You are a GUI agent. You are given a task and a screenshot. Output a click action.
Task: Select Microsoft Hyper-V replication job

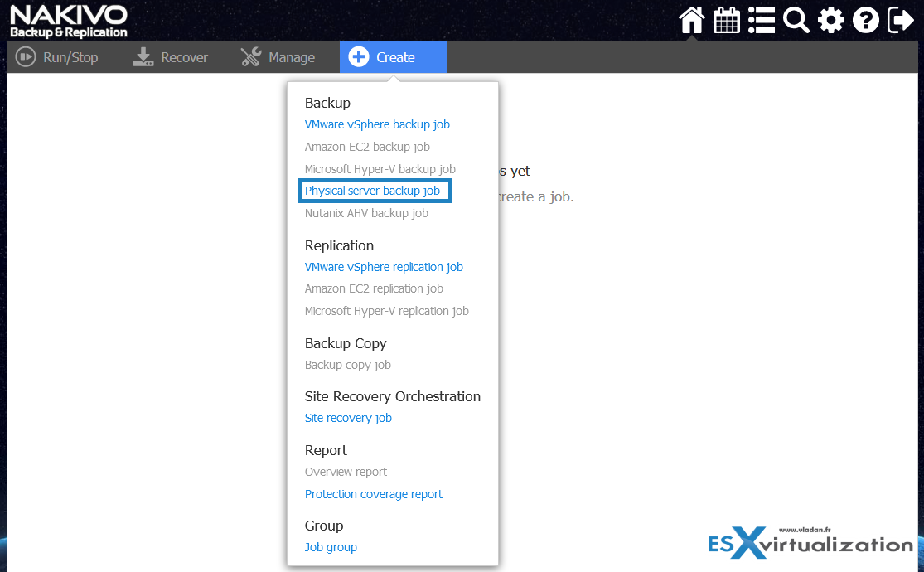[386, 312]
